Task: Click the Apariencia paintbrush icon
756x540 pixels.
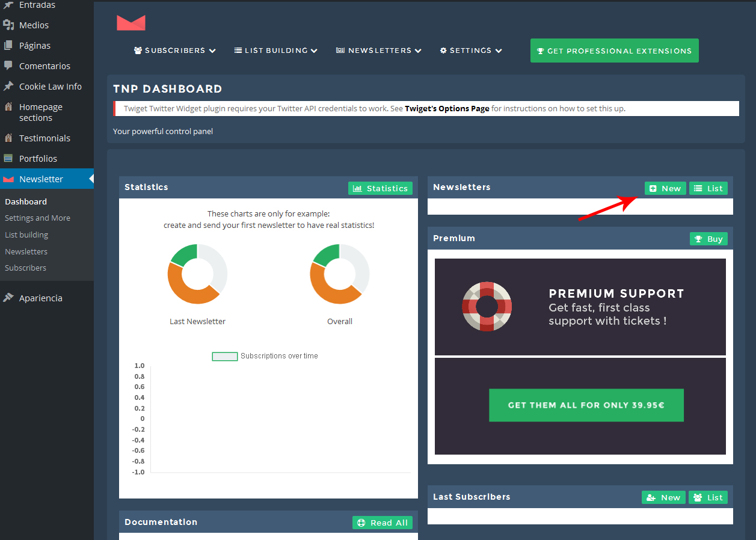Action: pyautogui.click(x=8, y=298)
